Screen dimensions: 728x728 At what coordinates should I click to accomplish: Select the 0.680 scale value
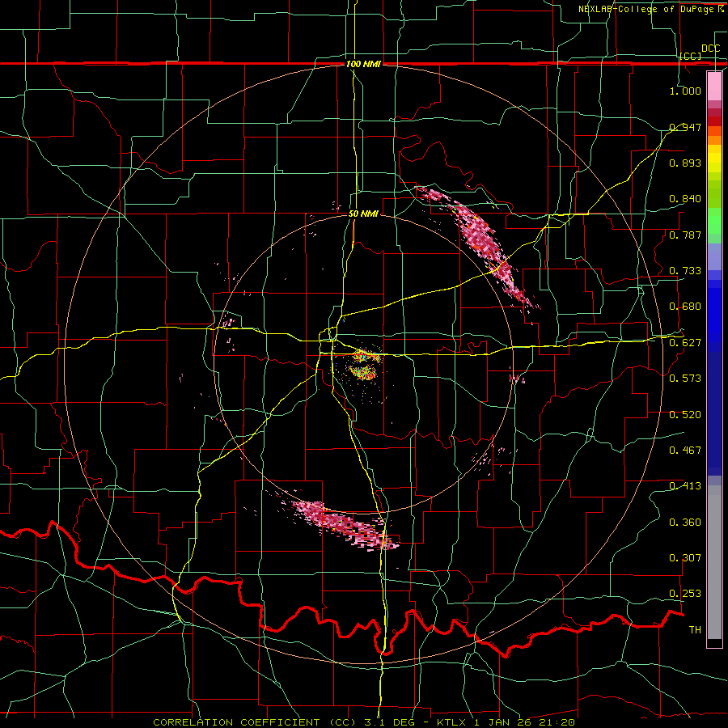685,307
